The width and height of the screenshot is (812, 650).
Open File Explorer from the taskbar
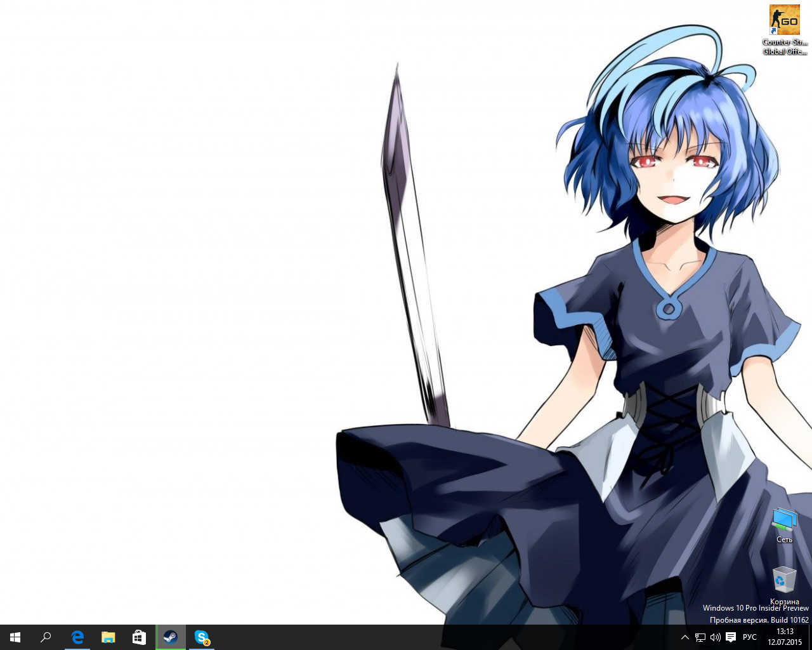(x=108, y=637)
